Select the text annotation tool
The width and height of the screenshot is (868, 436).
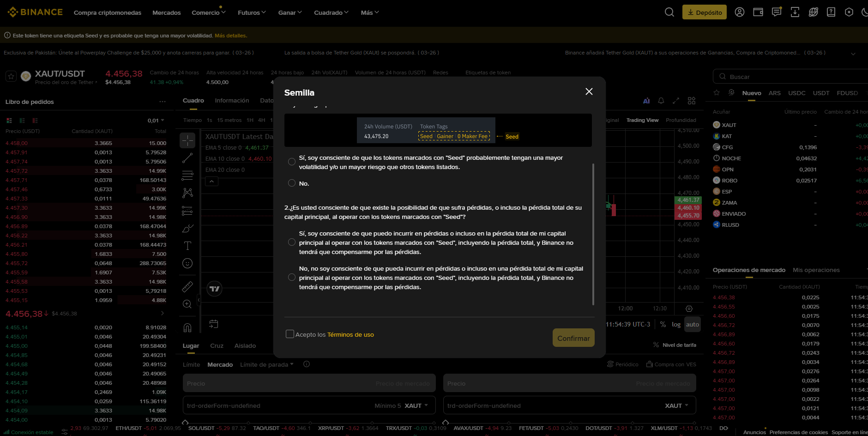coord(187,246)
